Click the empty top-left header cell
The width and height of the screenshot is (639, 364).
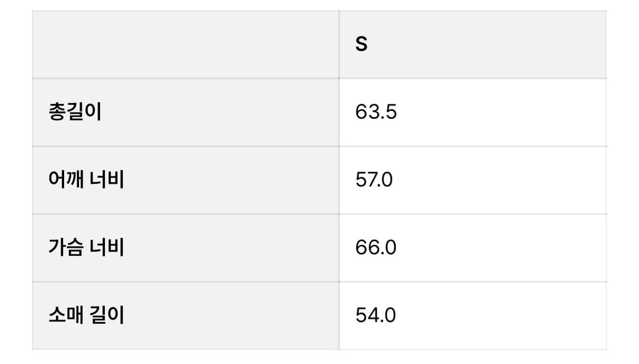(x=185, y=44)
